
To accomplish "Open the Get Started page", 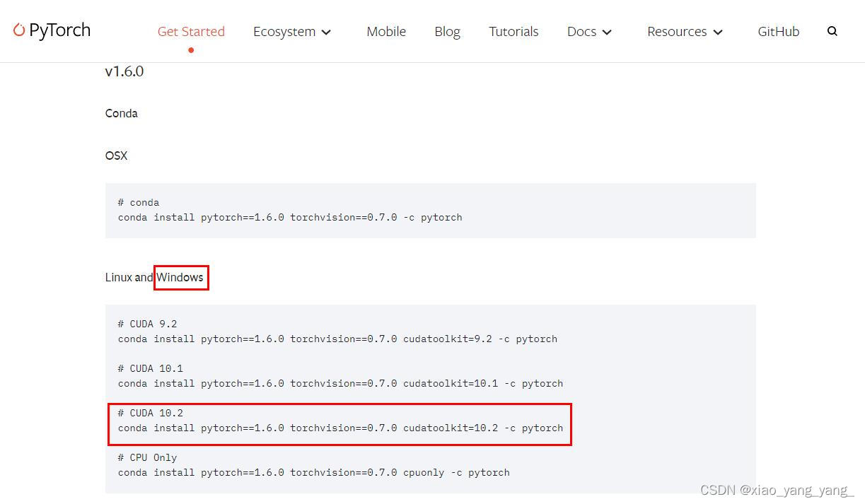I will coord(191,31).
